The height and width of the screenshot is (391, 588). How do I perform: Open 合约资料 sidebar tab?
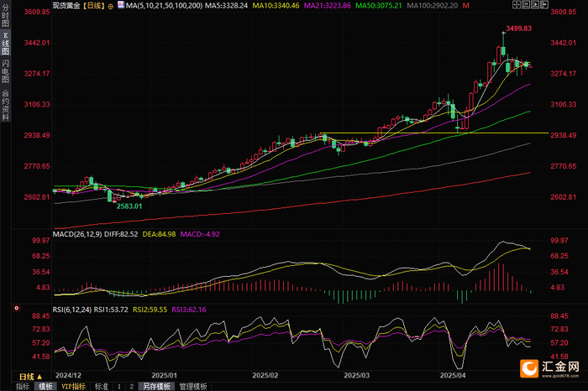coord(5,105)
